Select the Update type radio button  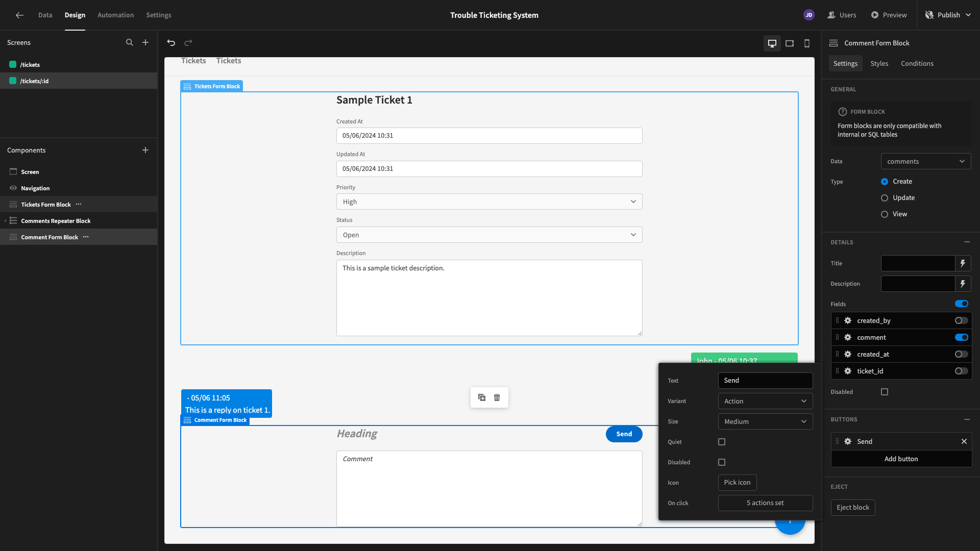pyautogui.click(x=885, y=198)
